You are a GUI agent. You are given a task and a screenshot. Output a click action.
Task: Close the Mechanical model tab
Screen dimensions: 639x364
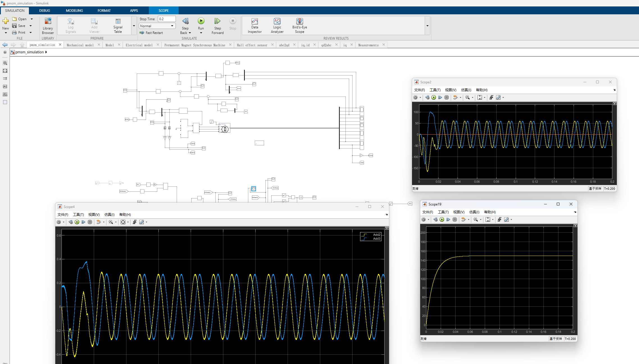coord(99,45)
